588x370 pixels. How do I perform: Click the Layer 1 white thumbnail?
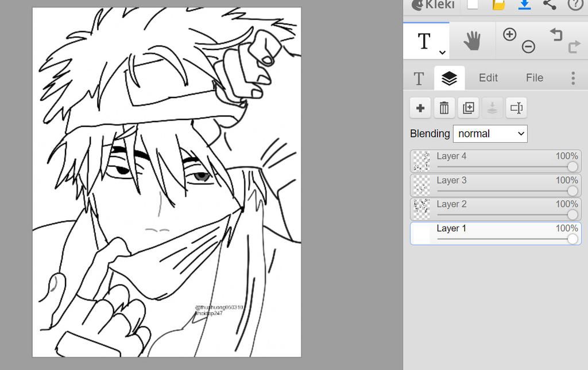[421, 233]
